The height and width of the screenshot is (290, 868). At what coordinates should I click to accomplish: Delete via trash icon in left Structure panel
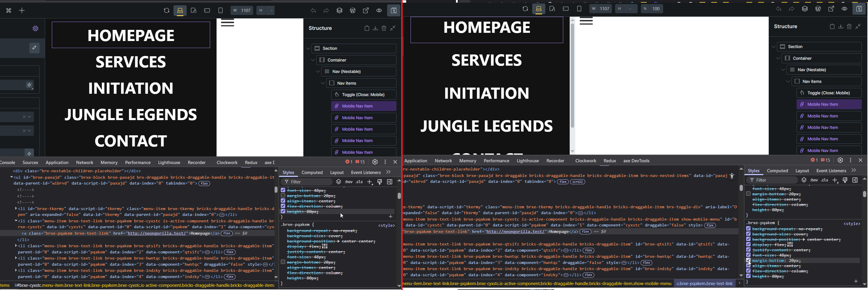coord(384,28)
